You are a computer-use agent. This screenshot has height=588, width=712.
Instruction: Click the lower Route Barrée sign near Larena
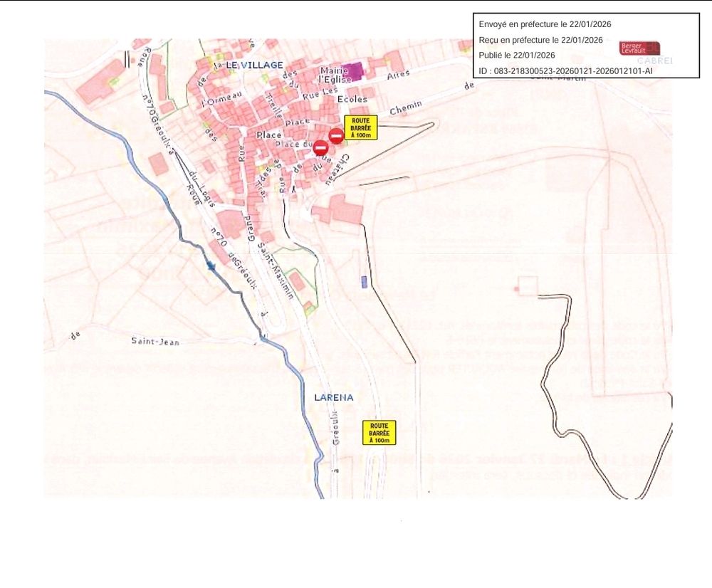point(379,432)
